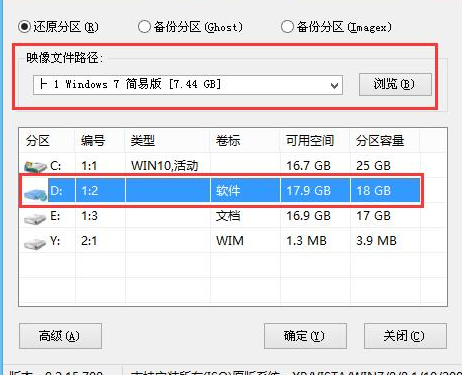Click the C: system drive icon

35,167
